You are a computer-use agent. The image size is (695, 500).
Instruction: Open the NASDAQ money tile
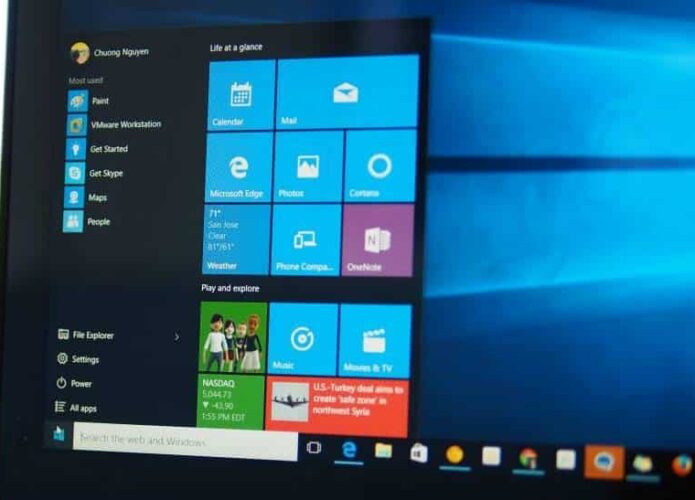[x=230, y=402]
